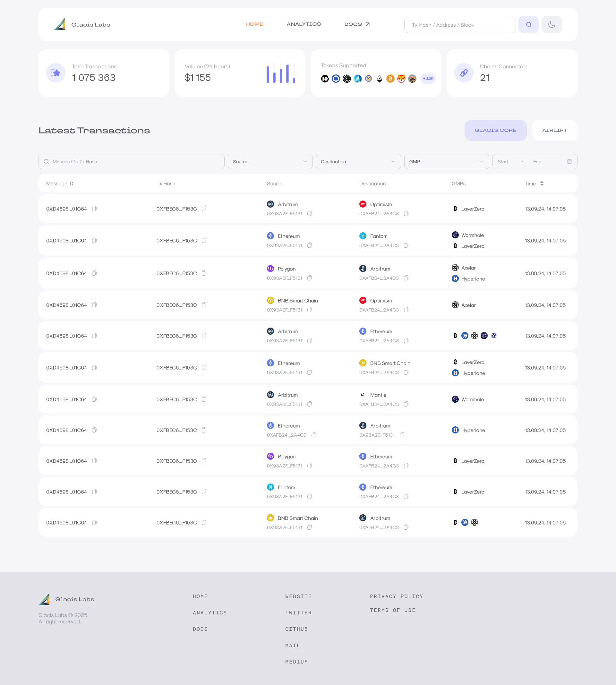
Task: Open PRIVACY POLICY footer link
Action: (x=396, y=596)
